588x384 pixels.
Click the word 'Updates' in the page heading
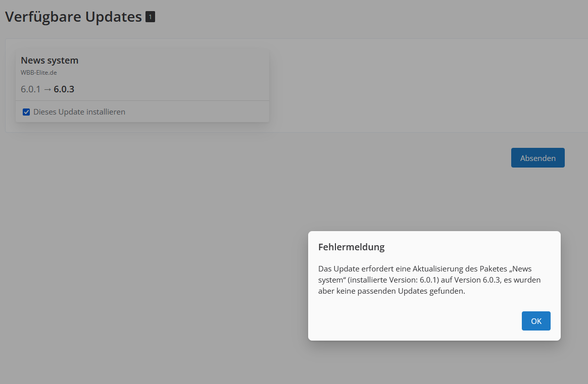point(113,17)
